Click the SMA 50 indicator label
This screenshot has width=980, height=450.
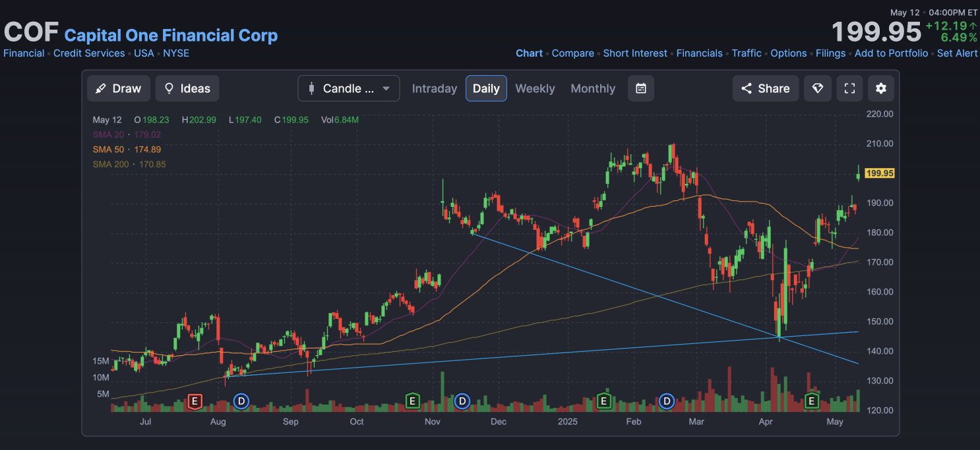pyautogui.click(x=107, y=150)
